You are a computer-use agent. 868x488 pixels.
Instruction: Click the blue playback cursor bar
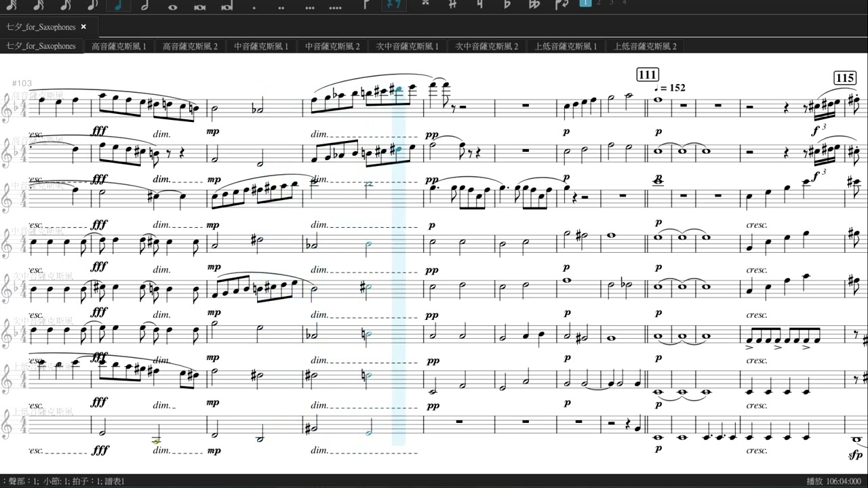[399, 264]
